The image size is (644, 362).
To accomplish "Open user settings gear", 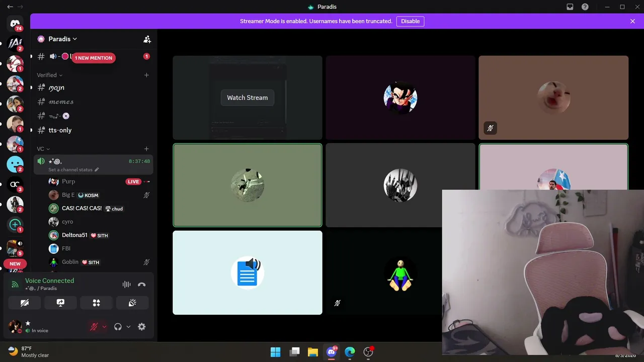I will click(142, 326).
